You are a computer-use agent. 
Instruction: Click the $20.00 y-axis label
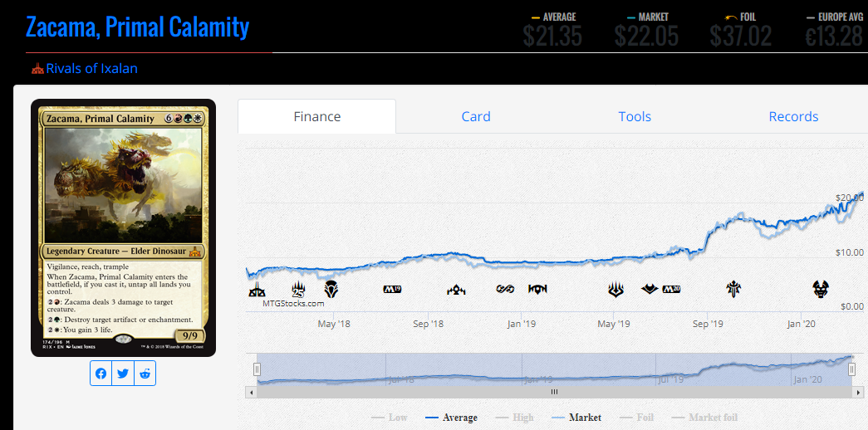pos(849,198)
